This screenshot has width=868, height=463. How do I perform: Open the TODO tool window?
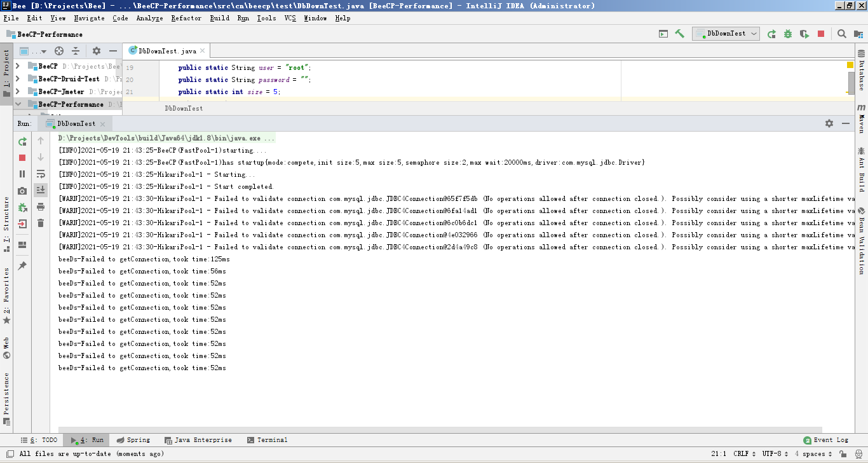click(x=38, y=440)
